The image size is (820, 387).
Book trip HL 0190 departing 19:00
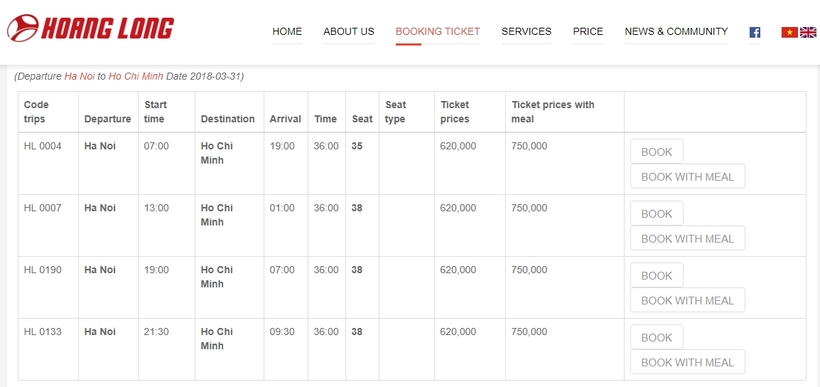(657, 275)
